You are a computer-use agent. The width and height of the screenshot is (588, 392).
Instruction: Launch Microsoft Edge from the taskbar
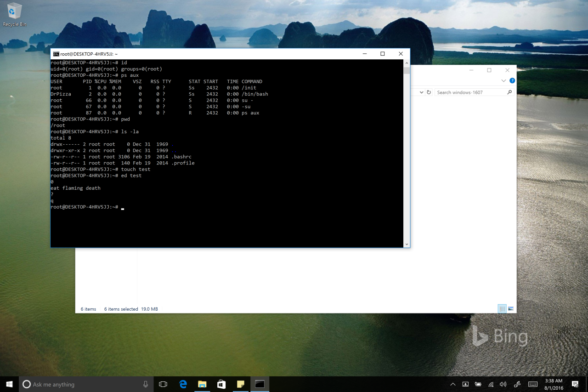(x=183, y=384)
